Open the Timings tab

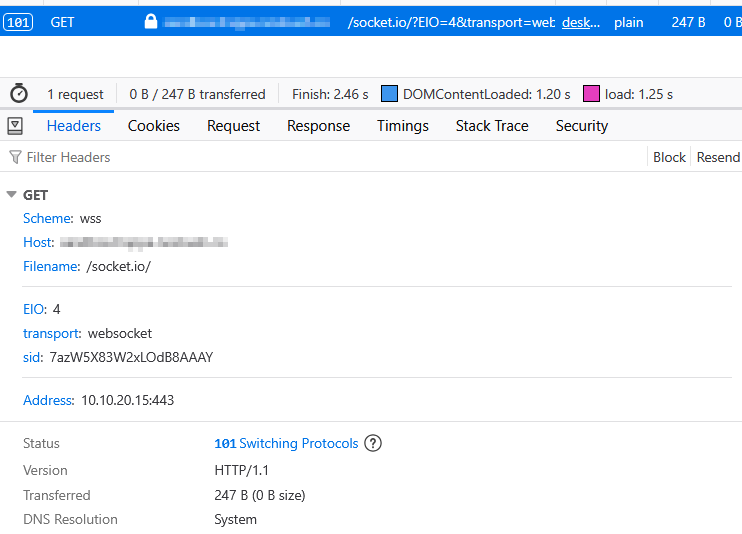pyautogui.click(x=402, y=126)
